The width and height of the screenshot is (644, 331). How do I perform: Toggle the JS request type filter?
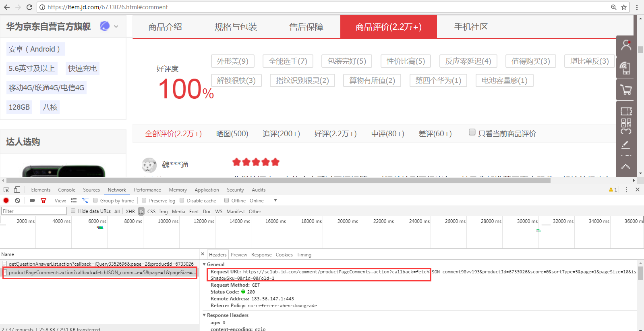pyautogui.click(x=141, y=211)
